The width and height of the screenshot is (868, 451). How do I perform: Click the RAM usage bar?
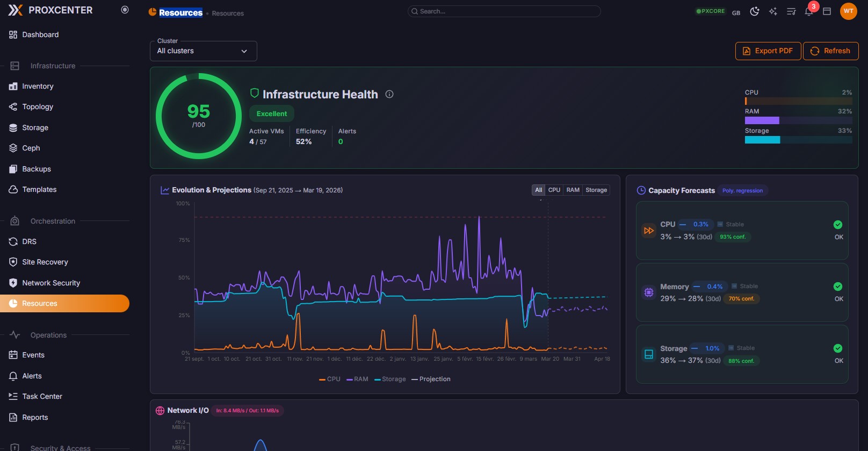point(798,120)
